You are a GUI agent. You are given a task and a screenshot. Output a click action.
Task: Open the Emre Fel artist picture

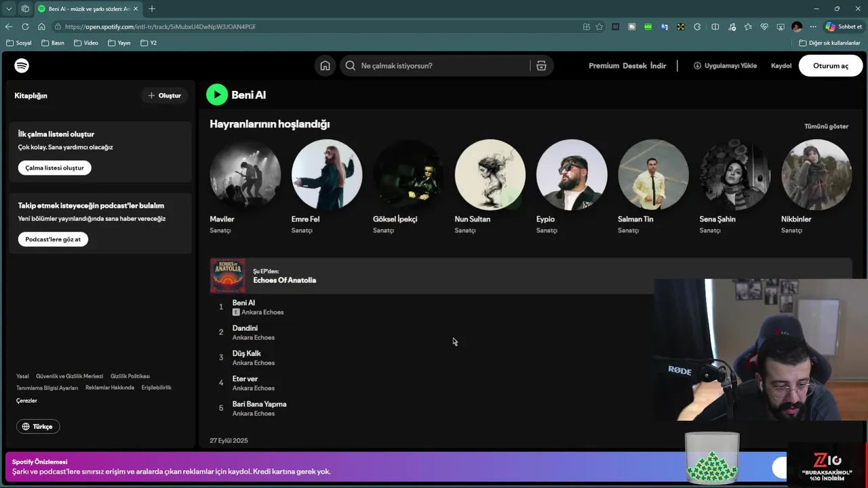tap(327, 175)
